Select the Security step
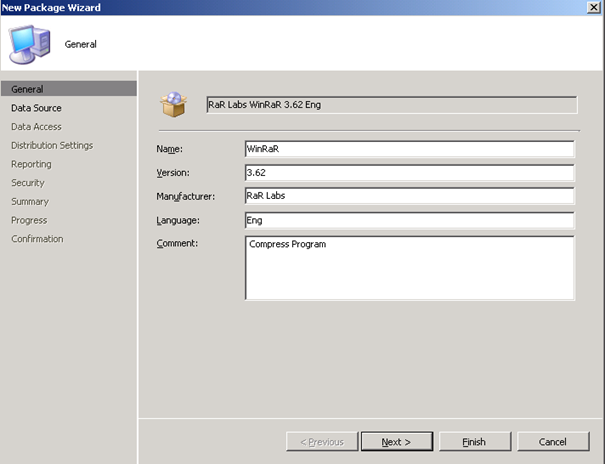605x464 pixels. point(28,183)
